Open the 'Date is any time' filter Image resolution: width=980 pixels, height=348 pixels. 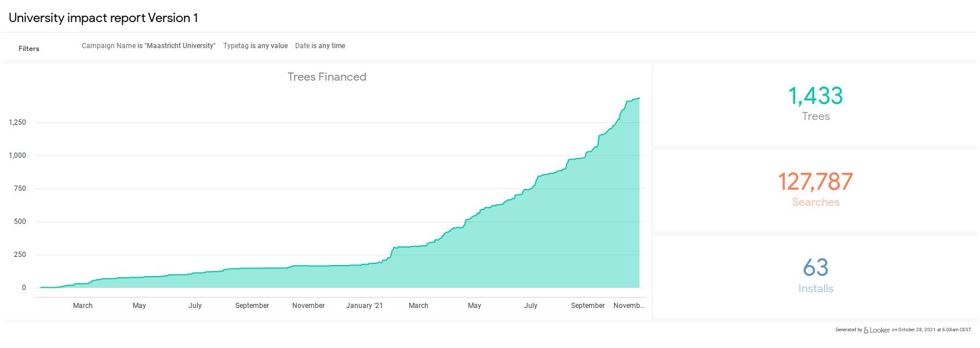(320, 46)
